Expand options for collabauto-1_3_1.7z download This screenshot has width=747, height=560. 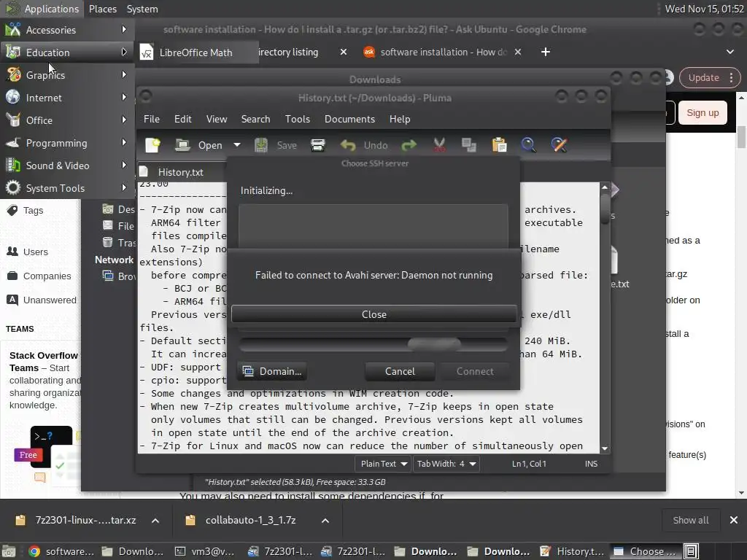click(325, 521)
